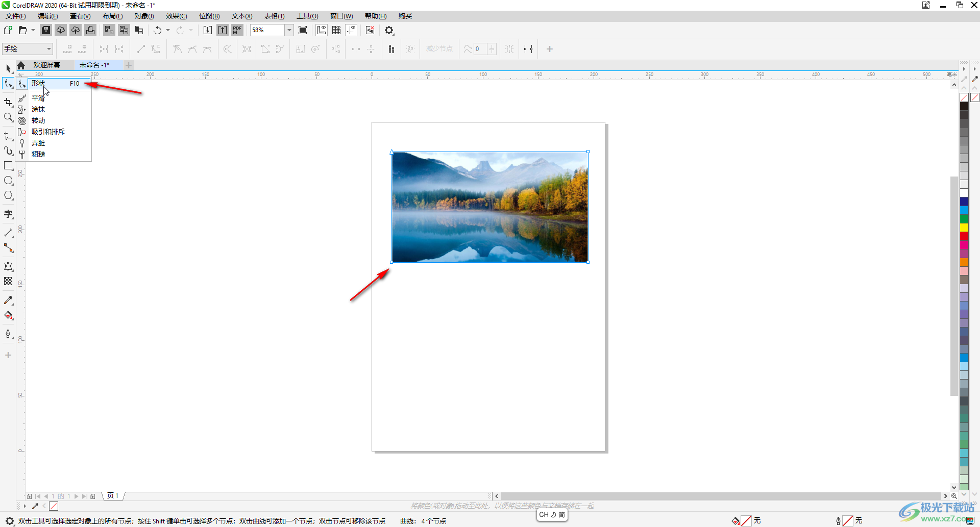Select the Zoom magnifier tool
Image resolution: width=980 pixels, height=527 pixels.
coord(8,117)
